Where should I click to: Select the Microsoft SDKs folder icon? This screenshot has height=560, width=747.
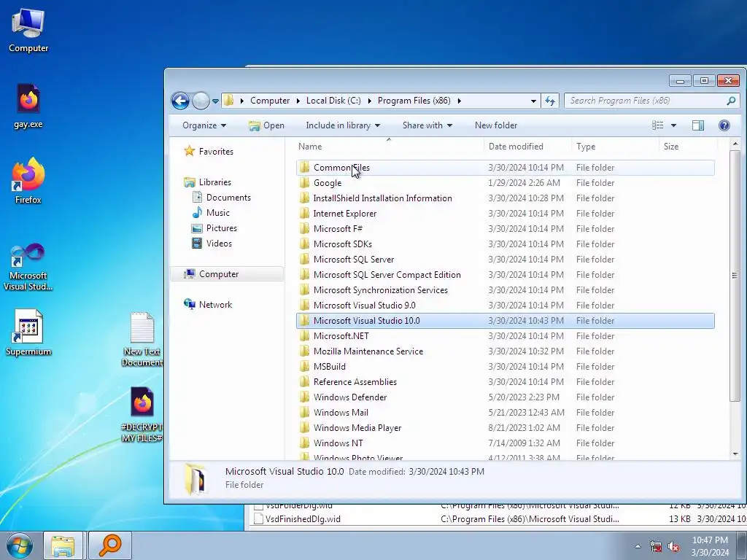coord(304,244)
